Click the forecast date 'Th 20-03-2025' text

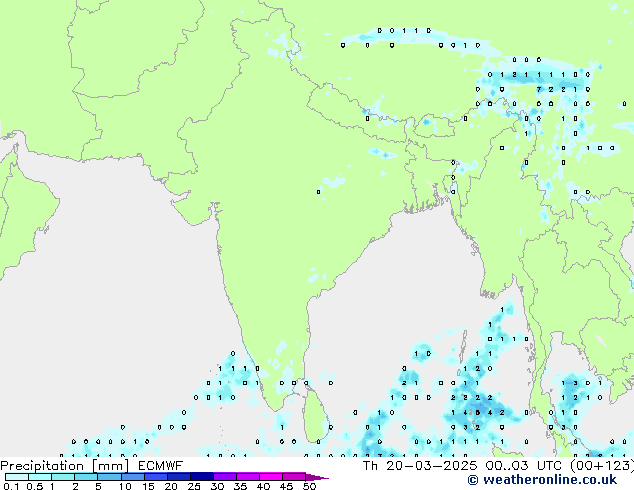tap(420, 466)
